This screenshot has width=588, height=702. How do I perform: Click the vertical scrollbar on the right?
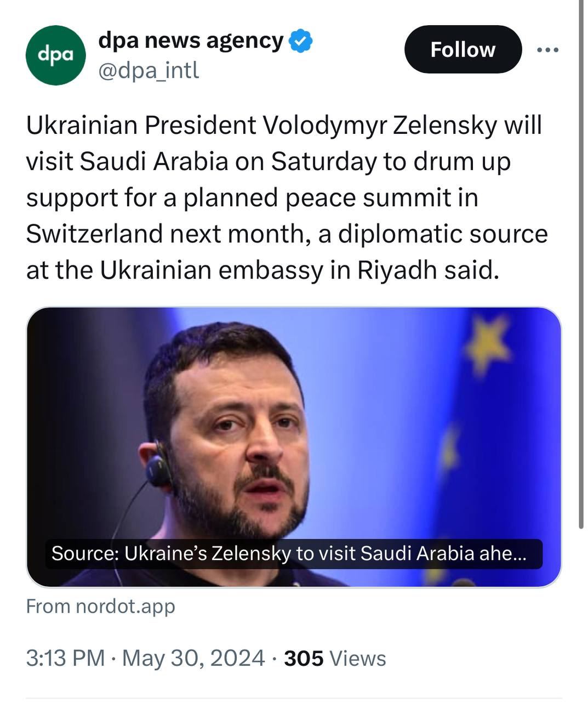581,263
